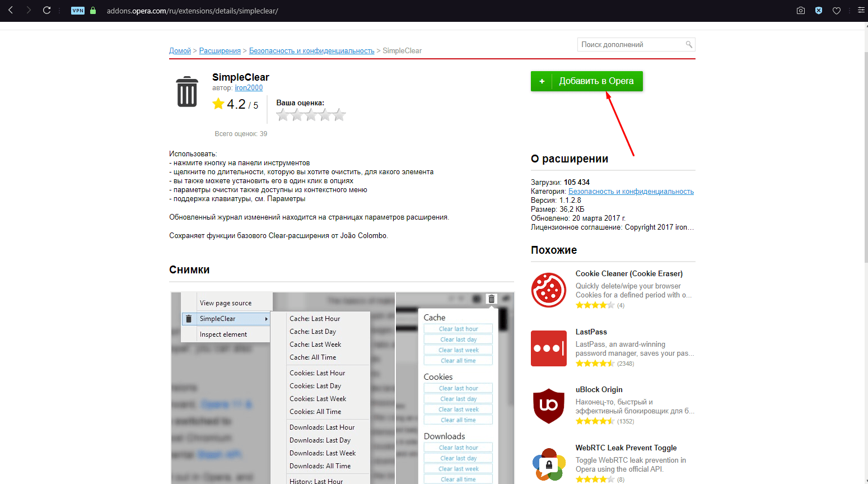Click the 'Снимки' section heading
868x484 pixels.
pos(189,269)
